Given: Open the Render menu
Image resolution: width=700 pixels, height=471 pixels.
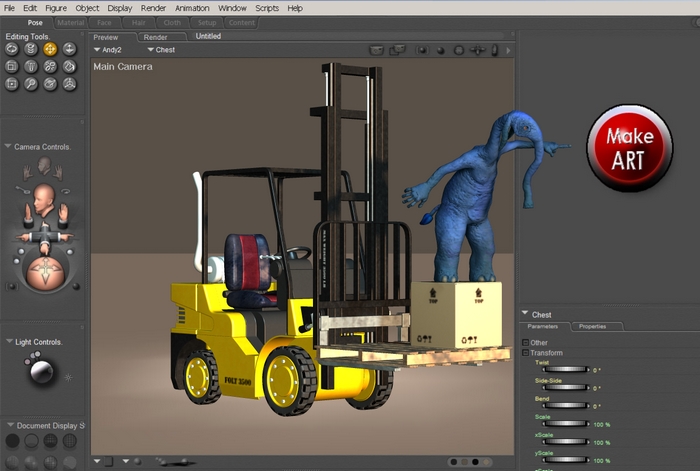Looking at the screenshot, I should coord(153,8).
